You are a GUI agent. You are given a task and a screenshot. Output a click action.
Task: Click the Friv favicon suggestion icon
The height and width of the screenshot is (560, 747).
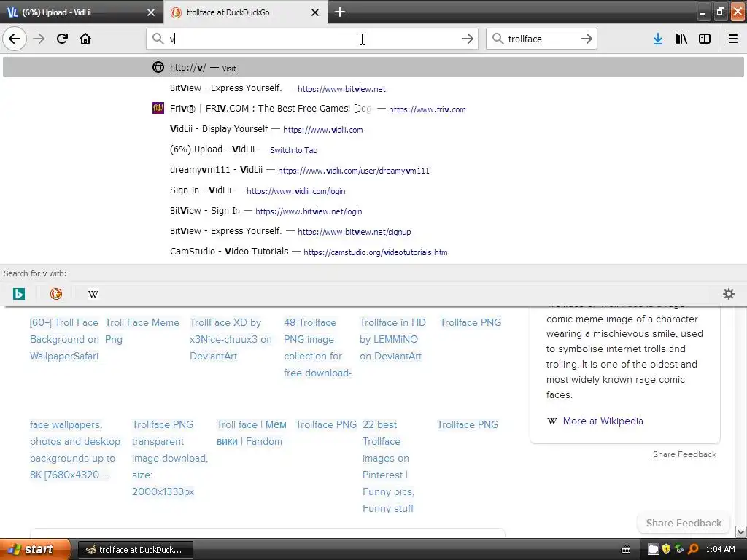158,108
